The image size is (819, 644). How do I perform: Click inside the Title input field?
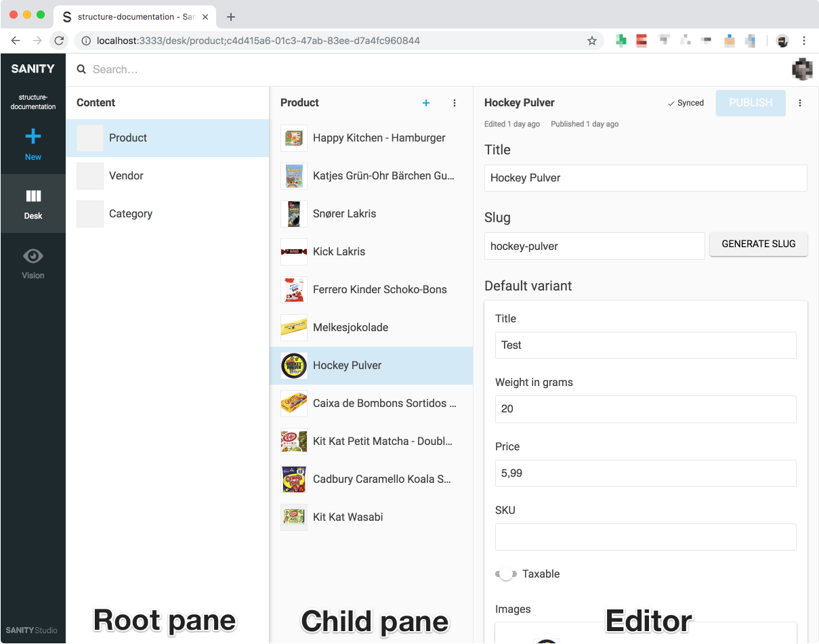click(645, 177)
